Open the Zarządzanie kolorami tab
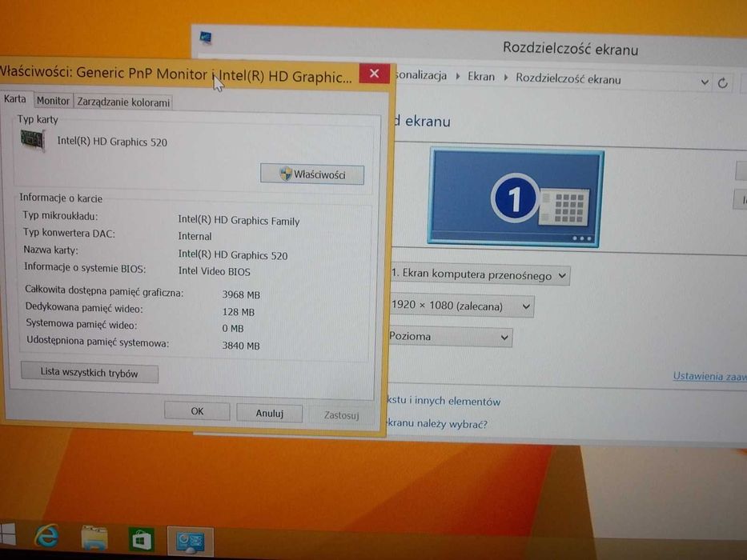Viewport: 747px width, 560px height. click(x=123, y=102)
